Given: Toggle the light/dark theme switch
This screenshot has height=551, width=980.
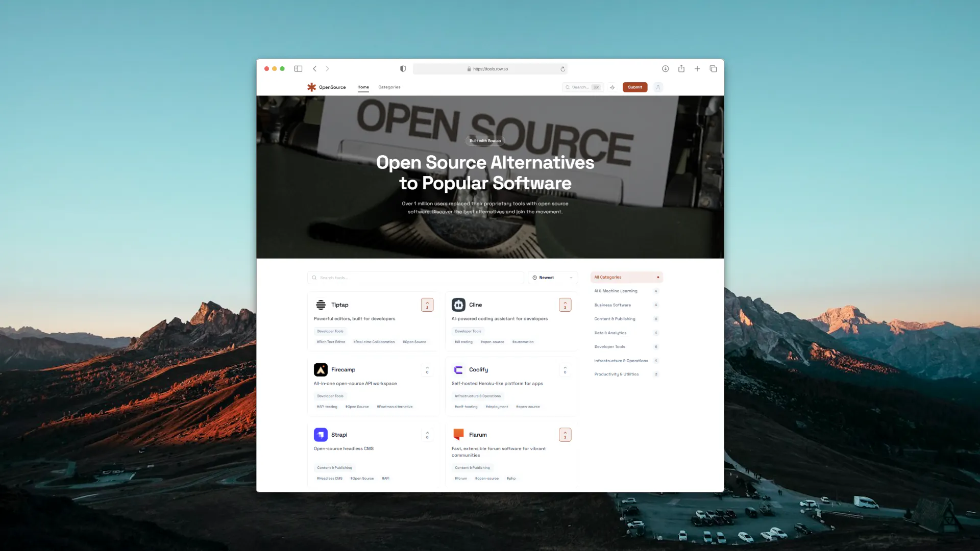Looking at the screenshot, I should 612,87.
